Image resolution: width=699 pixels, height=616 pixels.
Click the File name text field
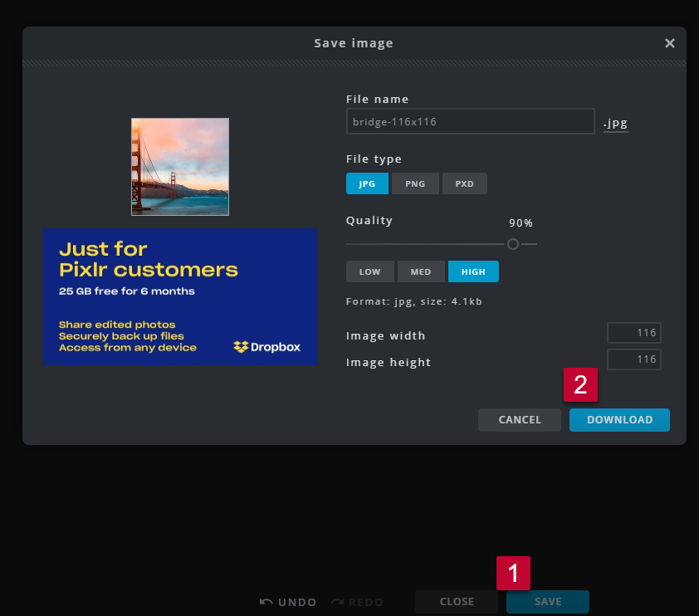point(470,122)
